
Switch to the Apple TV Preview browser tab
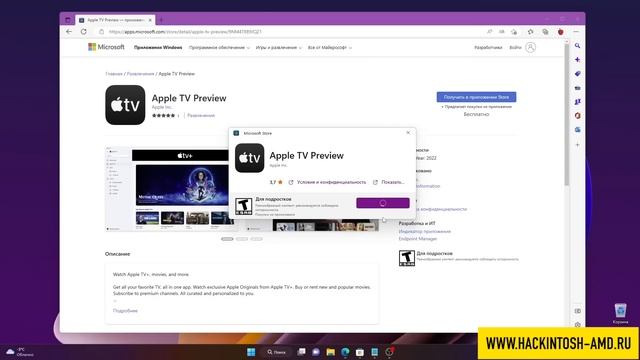pyautogui.click(x=115, y=20)
